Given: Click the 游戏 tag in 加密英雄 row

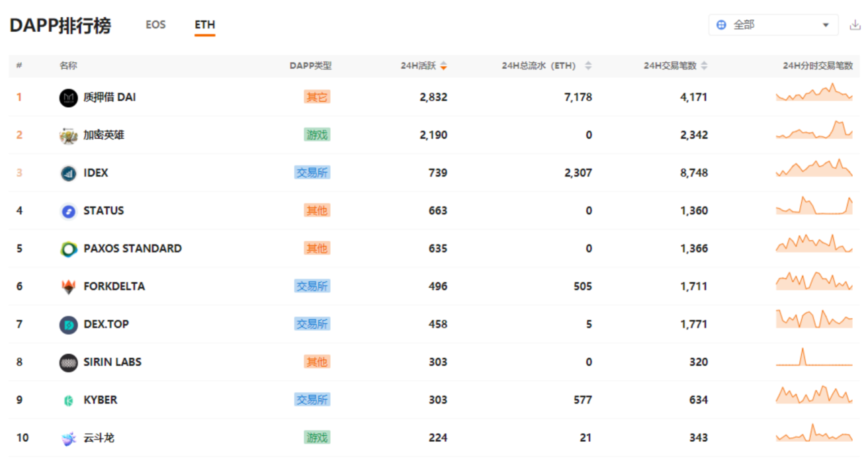Looking at the screenshot, I should 317,135.
